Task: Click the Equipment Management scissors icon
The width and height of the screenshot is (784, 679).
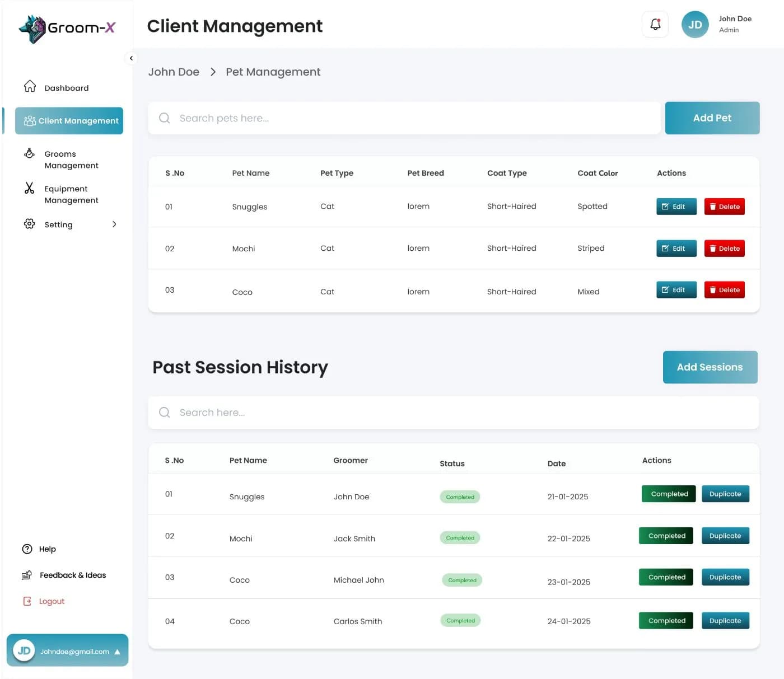Action: (x=30, y=188)
